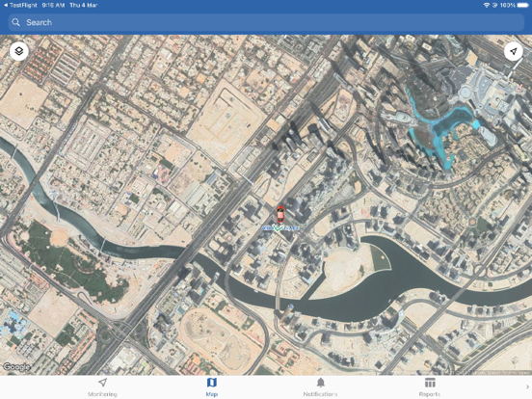Image resolution: width=532 pixels, height=399 pixels.
Task: Open the Notifications tab
Action: (x=320, y=387)
